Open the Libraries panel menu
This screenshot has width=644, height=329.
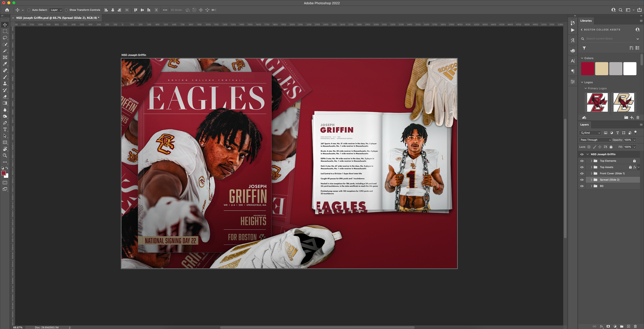point(641,21)
